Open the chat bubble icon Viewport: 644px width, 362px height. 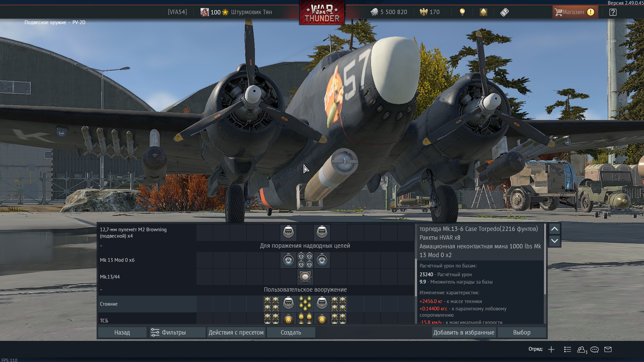point(594,349)
